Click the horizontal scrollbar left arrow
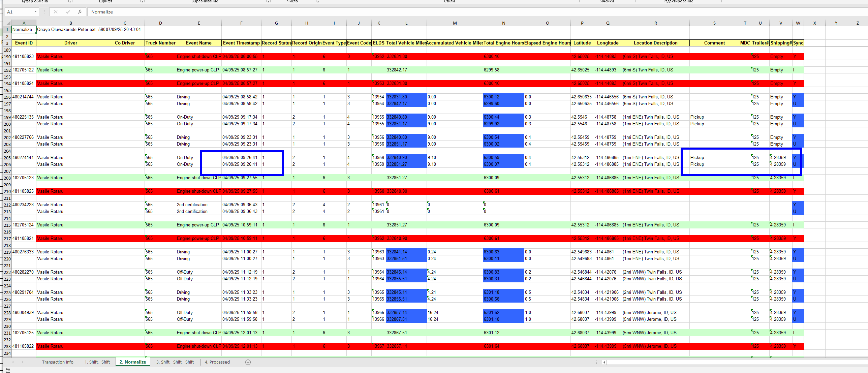Screen dimensions: 868x373 604,363
